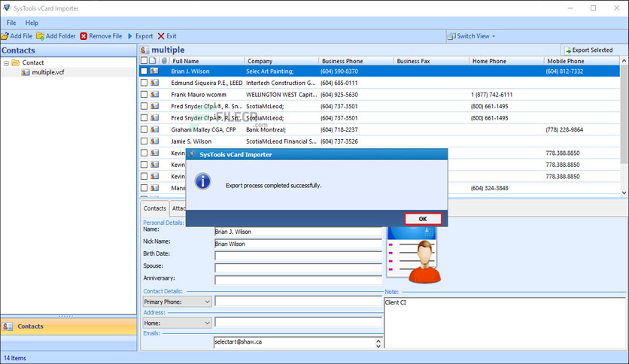629x364 pixels.
Task: Click the Switch View icon
Action: coord(451,36)
